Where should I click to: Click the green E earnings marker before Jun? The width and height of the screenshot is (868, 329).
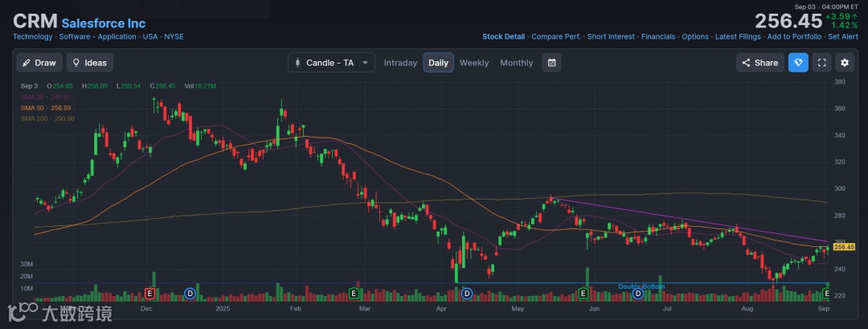(x=583, y=293)
